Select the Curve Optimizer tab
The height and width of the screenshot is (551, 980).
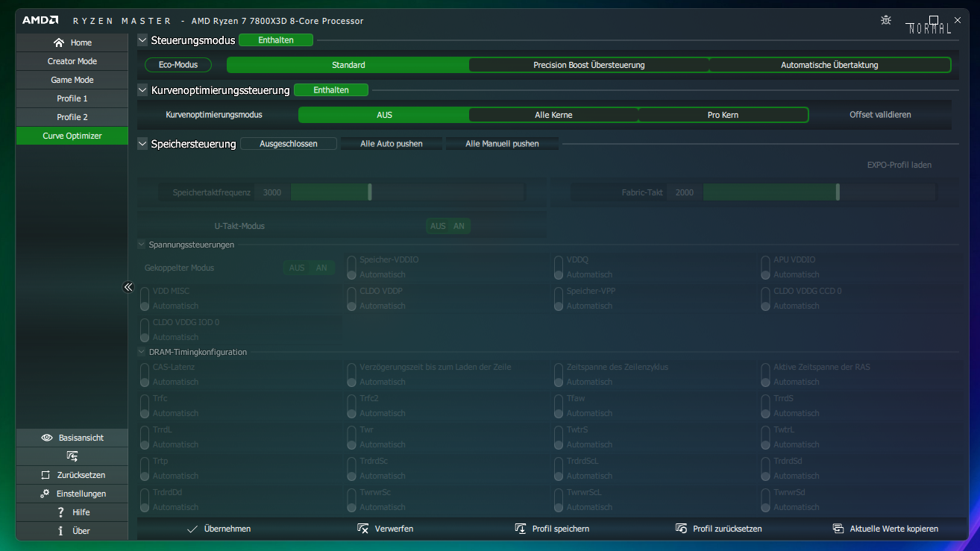(72, 136)
